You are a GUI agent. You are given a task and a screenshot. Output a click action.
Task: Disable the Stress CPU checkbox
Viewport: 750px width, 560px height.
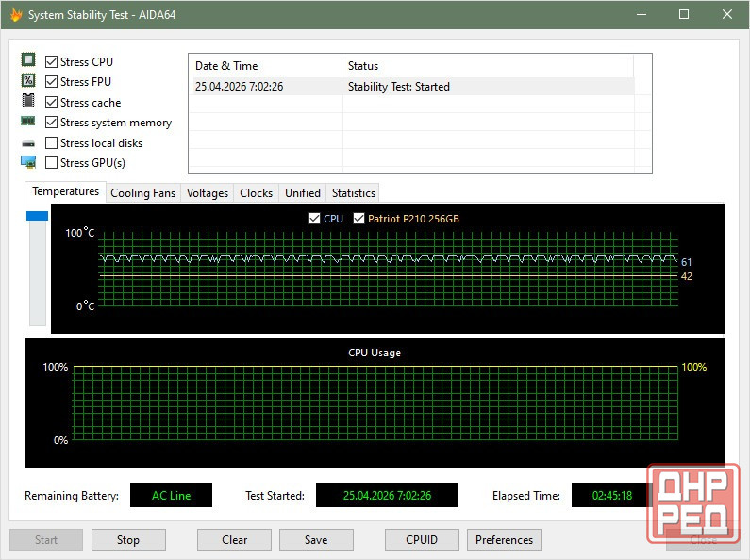pyautogui.click(x=52, y=61)
